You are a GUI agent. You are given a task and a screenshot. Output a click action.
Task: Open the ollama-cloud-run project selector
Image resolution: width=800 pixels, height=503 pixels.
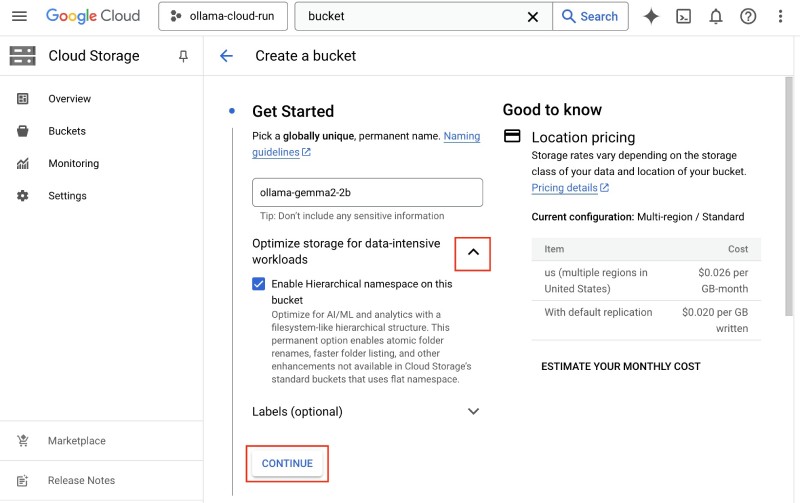click(x=223, y=16)
